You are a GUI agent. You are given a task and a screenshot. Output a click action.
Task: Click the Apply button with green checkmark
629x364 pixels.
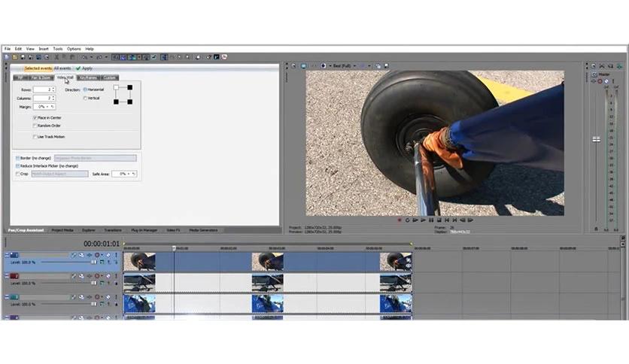84,68
